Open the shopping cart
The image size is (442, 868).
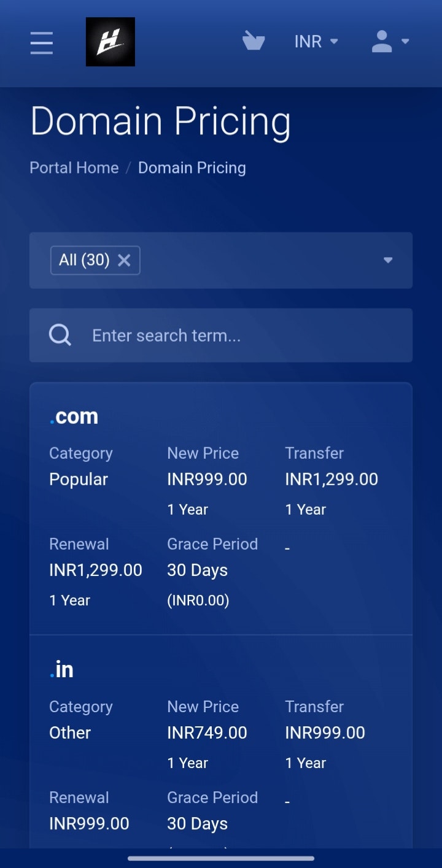pos(254,42)
